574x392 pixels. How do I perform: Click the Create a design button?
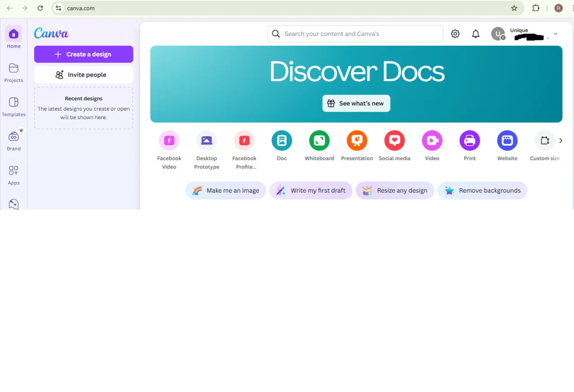pos(83,54)
